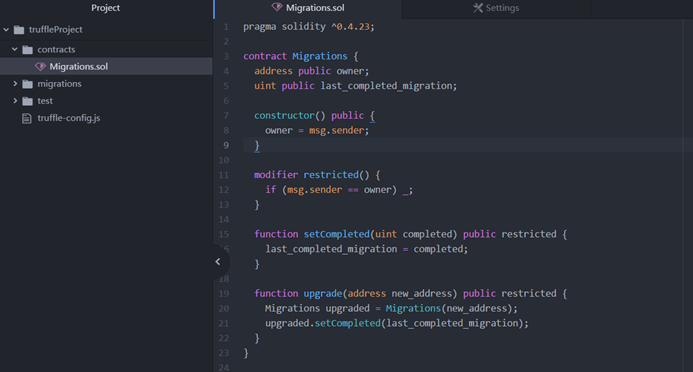
Task: Click the 'pragma solidity ^0.4.23;' line
Action: click(x=308, y=27)
